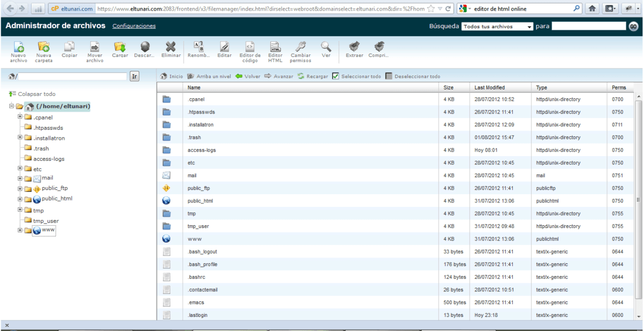Select tmp_user in the folder tree
The height and width of the screenshot is (331, 644).
click(46, 220)
